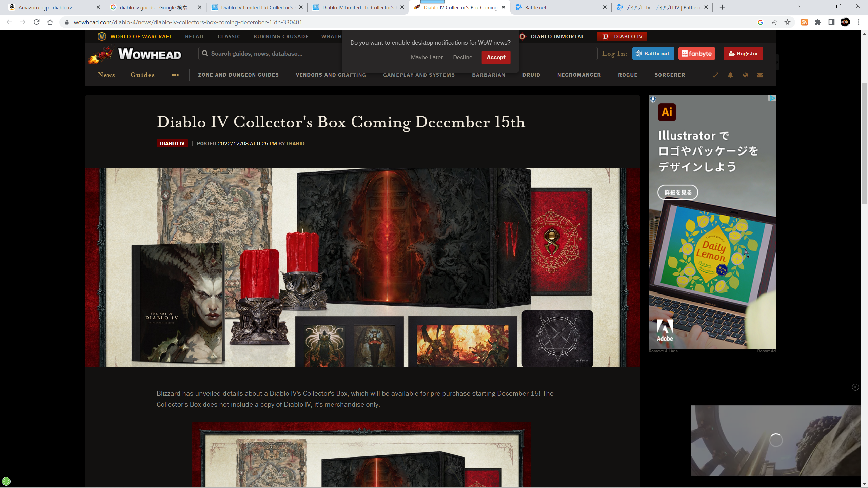The width and height of the screenshot is (868, 488).
Task: Reload the current page
Action: click(x=36, y=22)
